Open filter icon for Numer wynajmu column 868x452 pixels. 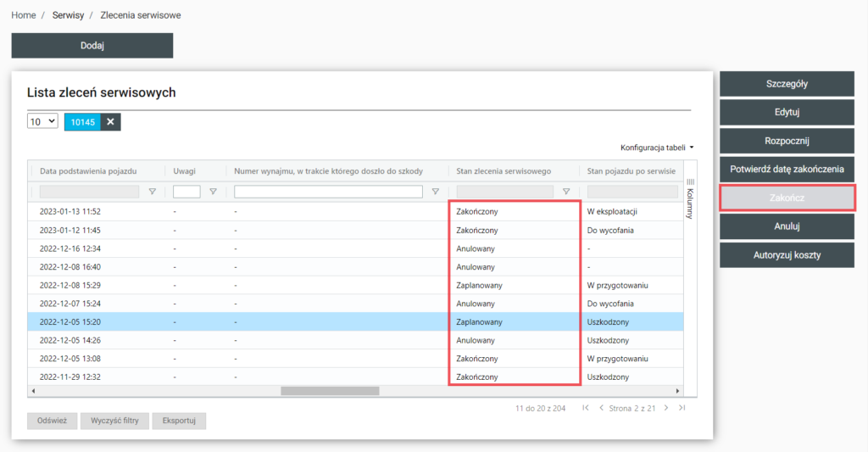(x=436, y=192)
